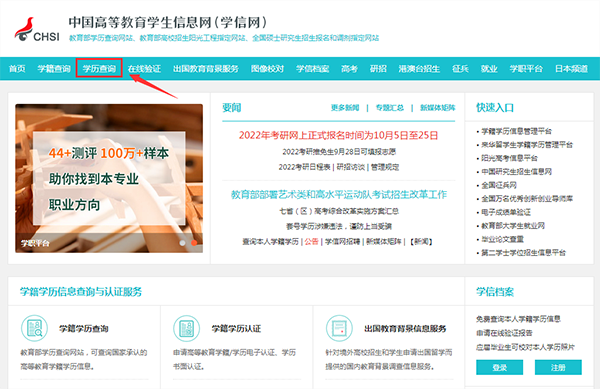The image size is (600, 389).
Task: Open 就业 menu item
Action: (x=489, y=68)
